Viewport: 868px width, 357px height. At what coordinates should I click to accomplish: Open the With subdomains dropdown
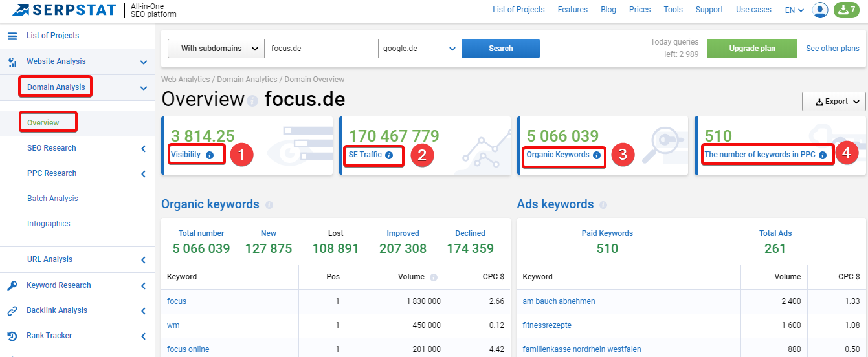pos(216,49)
